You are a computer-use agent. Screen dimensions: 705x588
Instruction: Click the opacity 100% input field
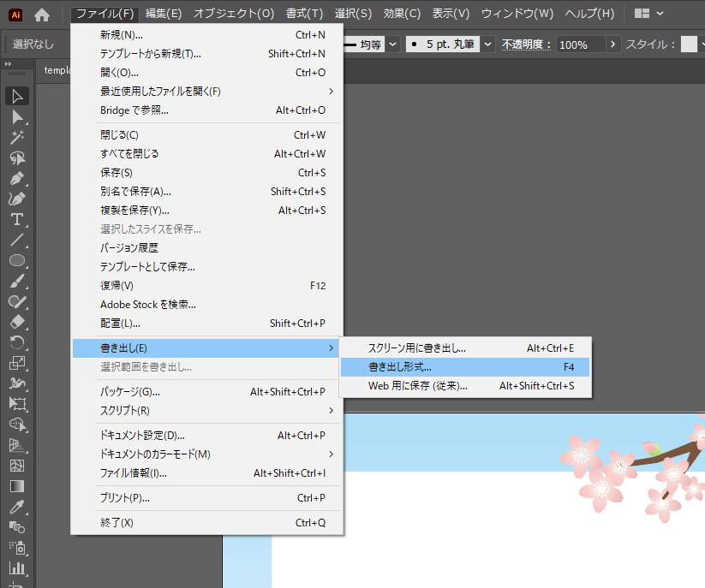(x=580, y=45)
